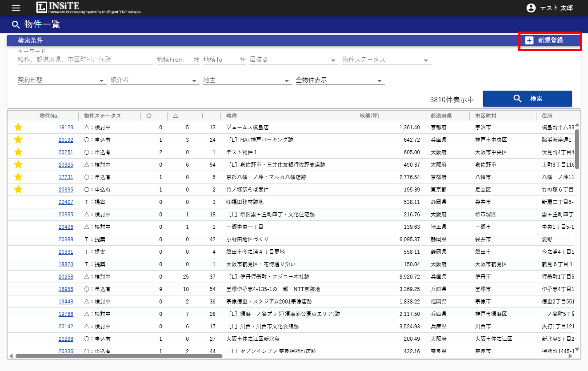Screen dimensions: 588x371
Task: Expand the 居抜き dropdown
Action: [293, 60]
